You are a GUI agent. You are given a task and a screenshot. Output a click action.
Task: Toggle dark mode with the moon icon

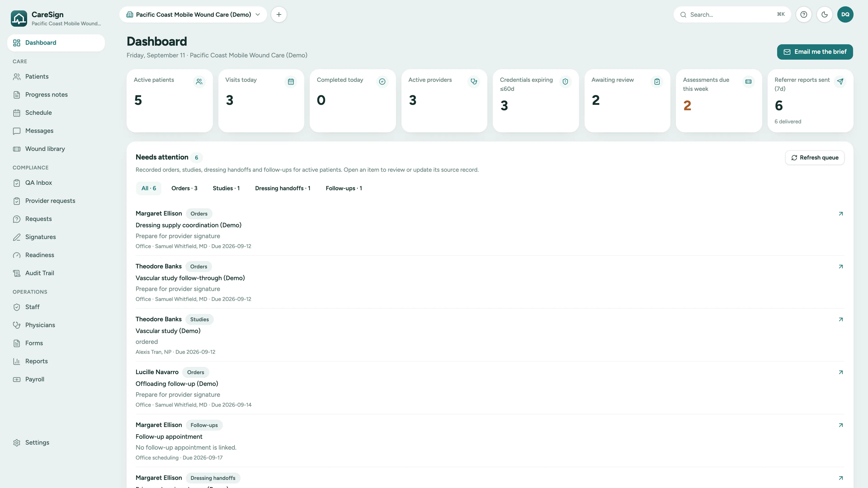pos(825,14)
